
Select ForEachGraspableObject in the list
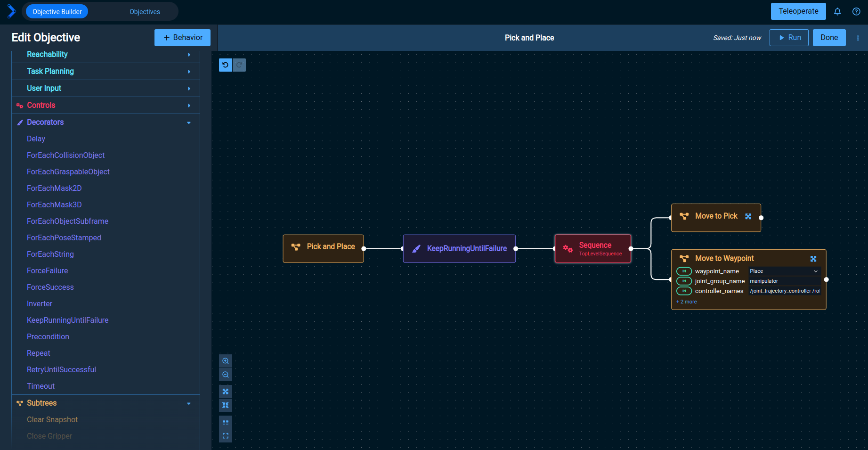68,172
